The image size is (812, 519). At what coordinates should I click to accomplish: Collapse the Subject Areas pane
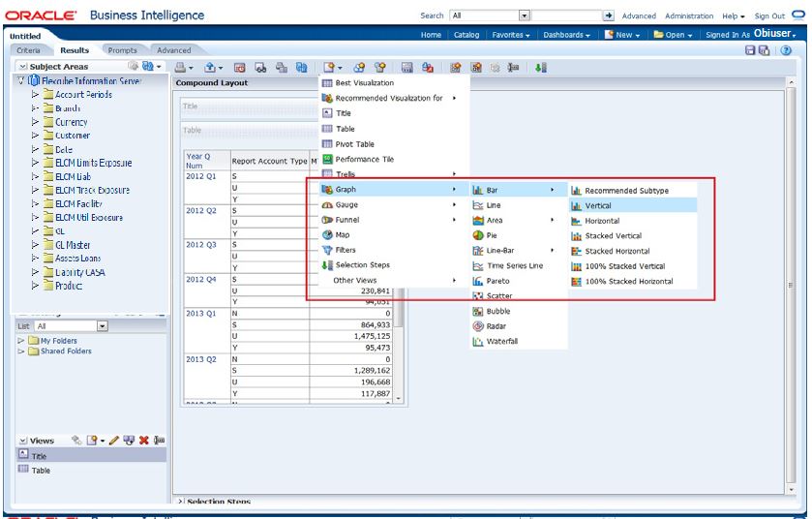(x=23, y=67)
